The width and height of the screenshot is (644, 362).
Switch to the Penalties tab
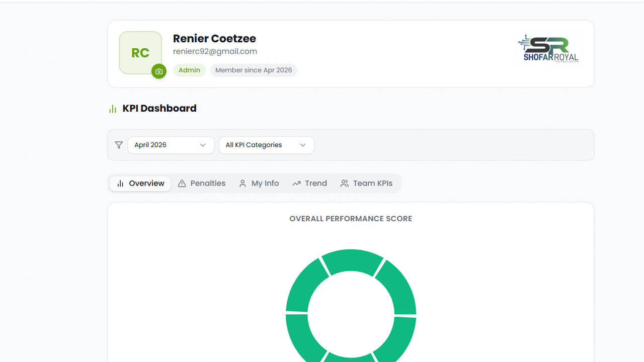point(202,184)
